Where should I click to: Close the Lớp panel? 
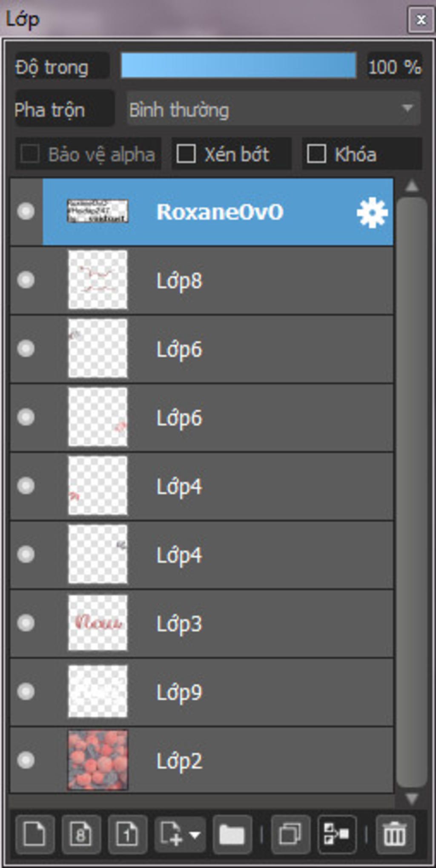[x=421, y=20]
